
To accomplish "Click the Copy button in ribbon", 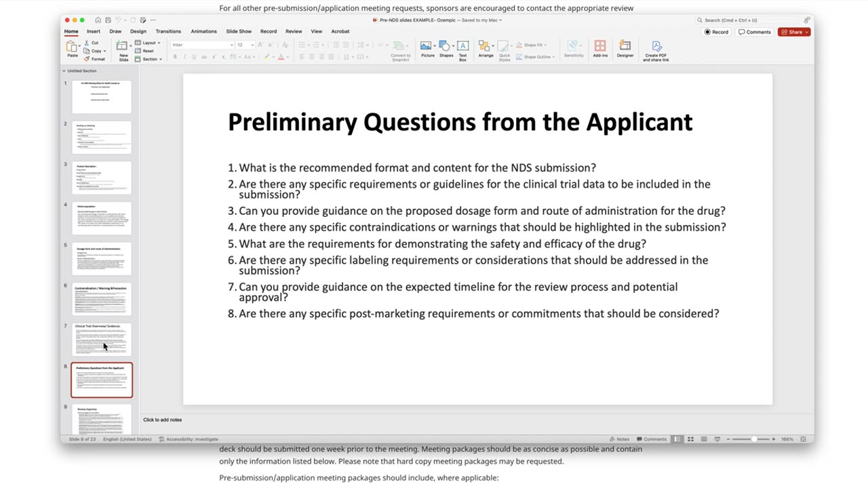I will coord(94,51).
